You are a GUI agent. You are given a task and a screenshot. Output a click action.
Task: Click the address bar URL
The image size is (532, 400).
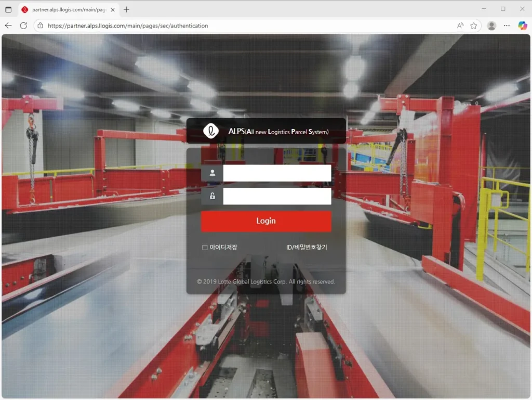128,25
